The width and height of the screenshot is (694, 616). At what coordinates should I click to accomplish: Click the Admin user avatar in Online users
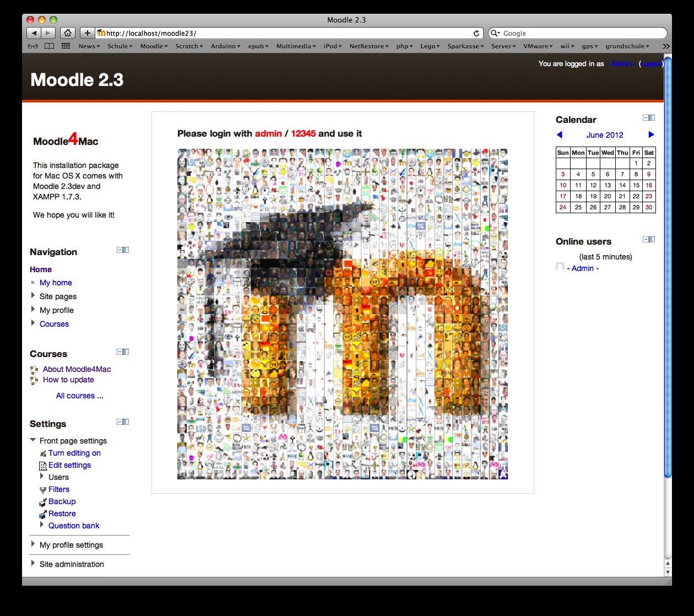(x=560, y=267)
